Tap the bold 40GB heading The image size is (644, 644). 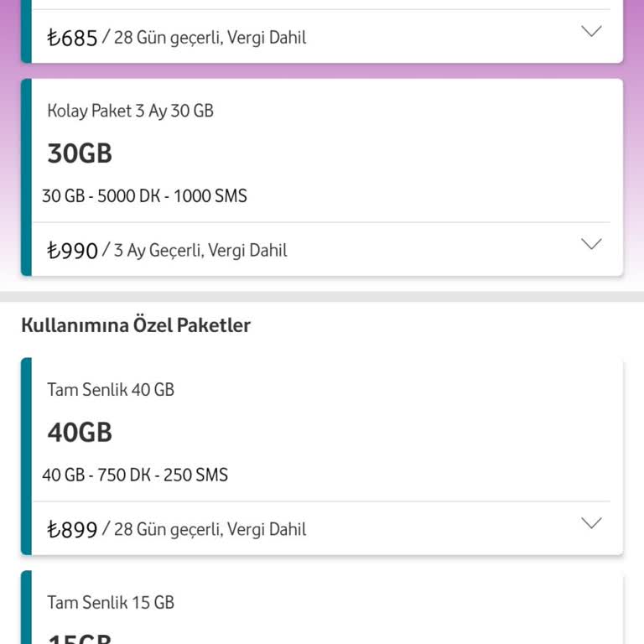80,433
